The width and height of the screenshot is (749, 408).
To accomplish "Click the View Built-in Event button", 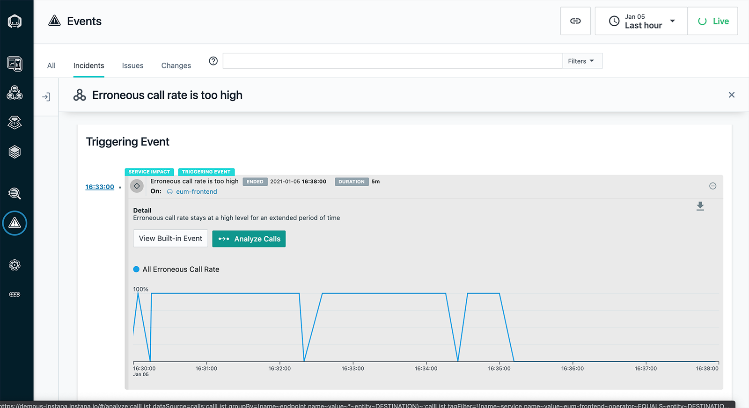I will (x=171, y=238).
